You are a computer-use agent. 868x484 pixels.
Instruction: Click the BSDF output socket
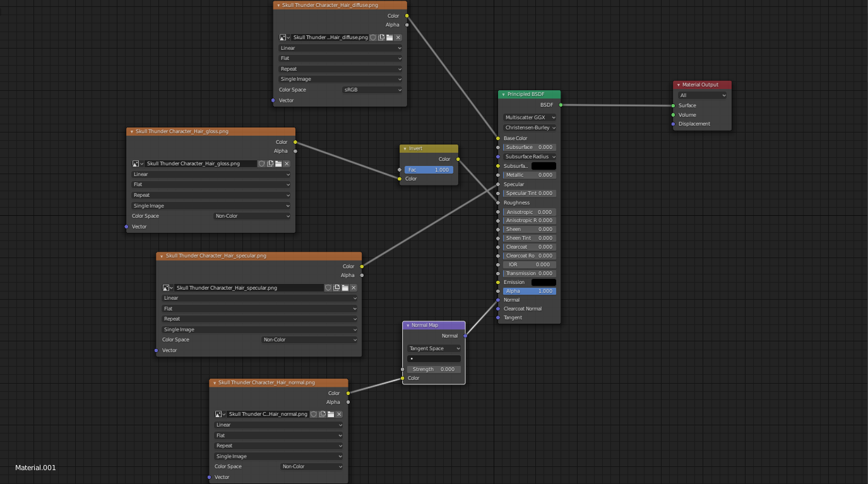[x=561, y=105]
